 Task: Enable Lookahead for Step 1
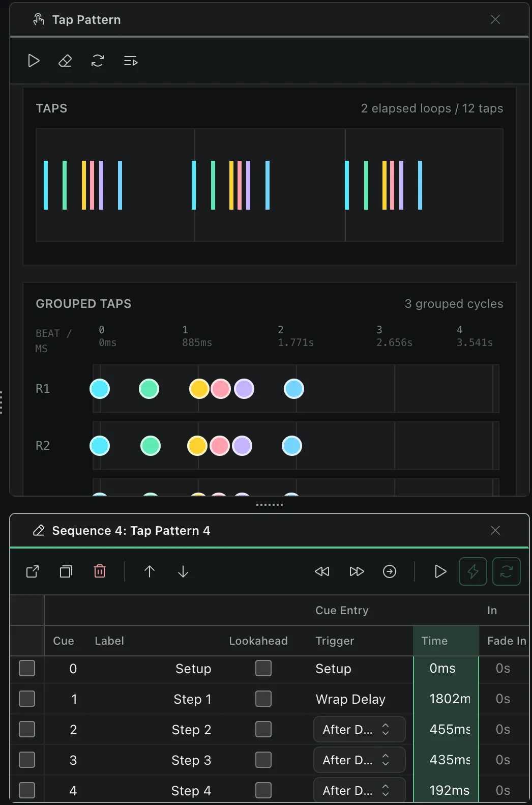click(263, 699)
